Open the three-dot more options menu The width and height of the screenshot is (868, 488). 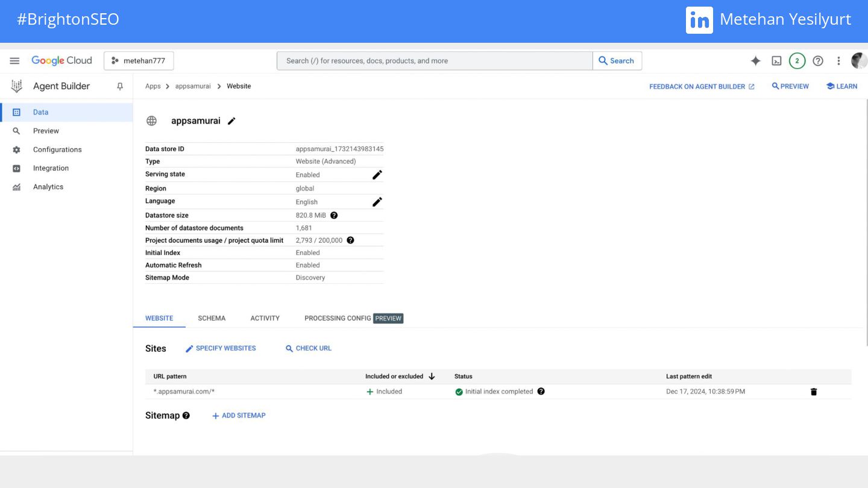pos(838,61)
